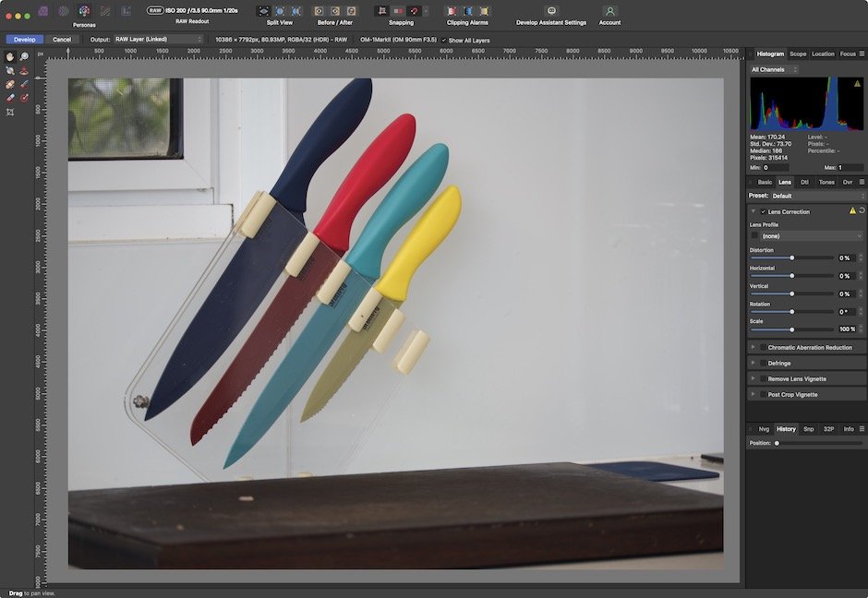Open the Scope tab
Screen dimensions: 868x598
(x=798, y=54)
